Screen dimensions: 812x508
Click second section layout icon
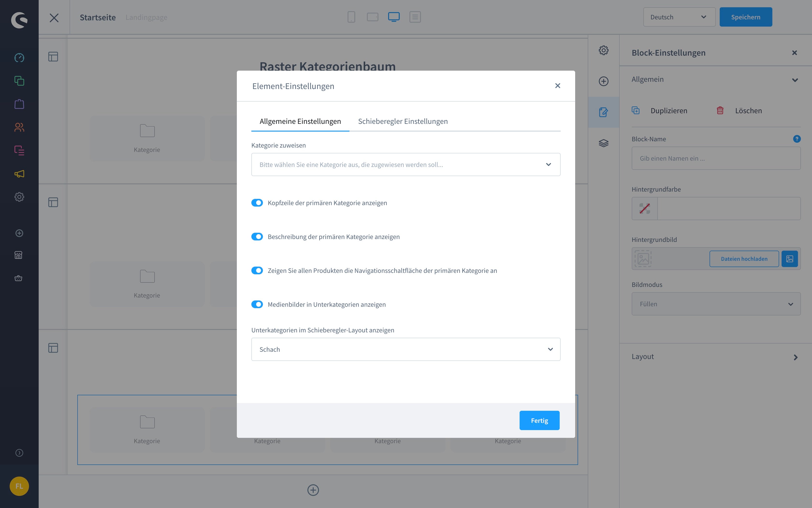(53, 202)
